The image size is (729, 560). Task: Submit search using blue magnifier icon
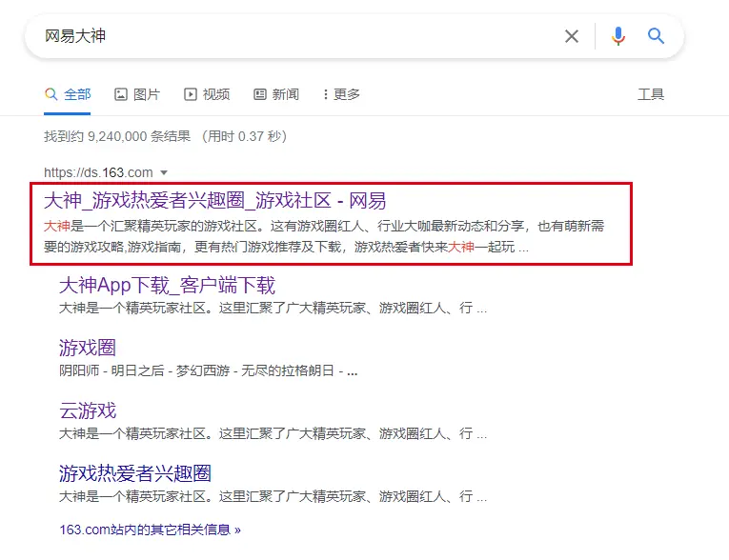(x=656, y=36)
